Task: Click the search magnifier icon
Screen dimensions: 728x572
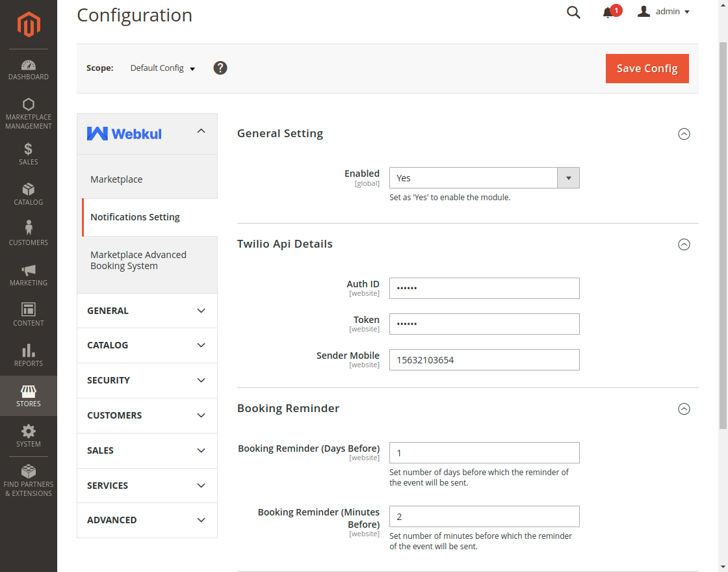Action: tap(573, 12)
